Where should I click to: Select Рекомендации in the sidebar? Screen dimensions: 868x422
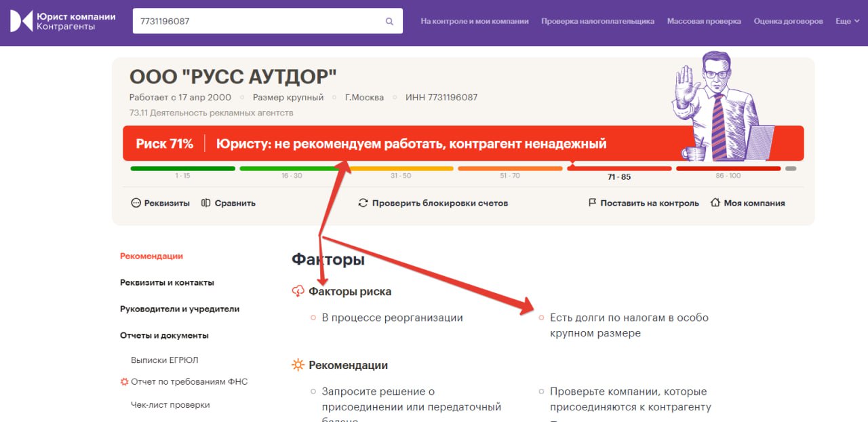point(151,256)
